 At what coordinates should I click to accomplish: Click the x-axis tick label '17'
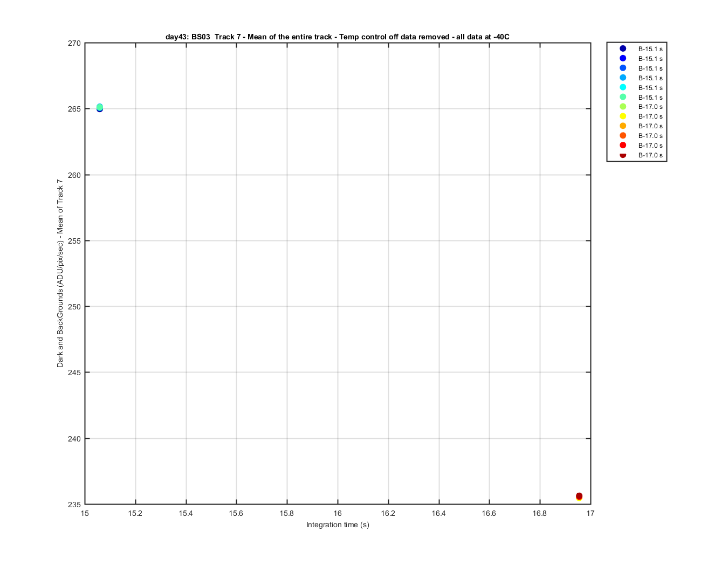pos(590,513)
